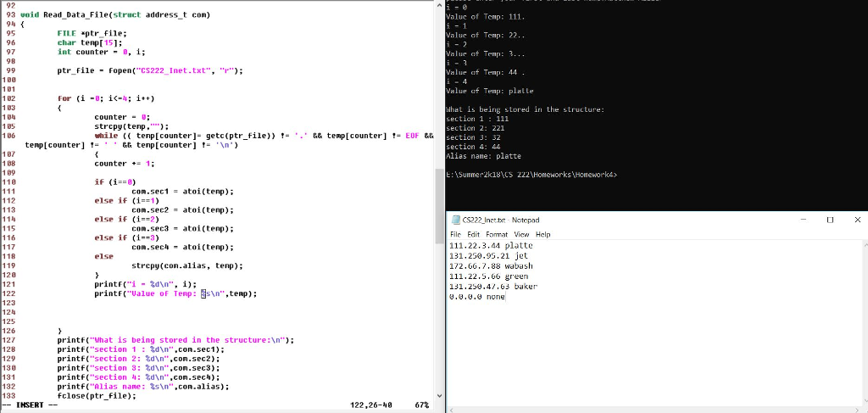Click the '67%' scroll percentage in vim status
The image size is (868, 413).
(422, 405)
